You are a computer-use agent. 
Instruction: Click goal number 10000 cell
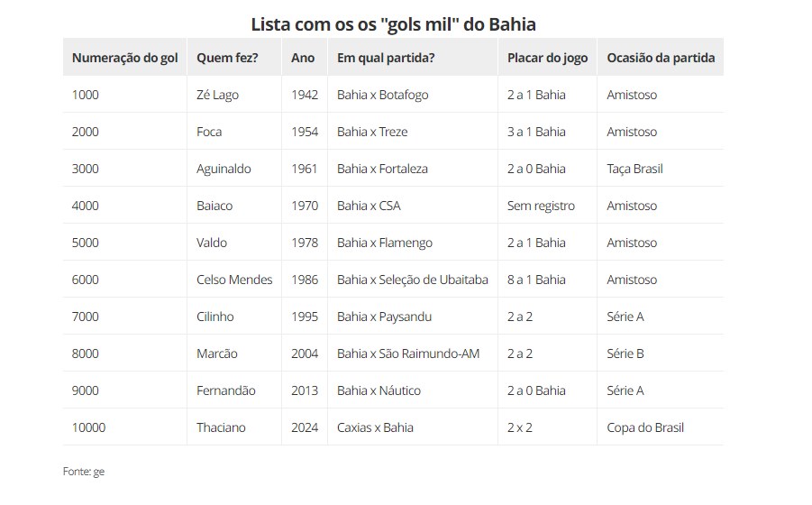tap(88, 427)
